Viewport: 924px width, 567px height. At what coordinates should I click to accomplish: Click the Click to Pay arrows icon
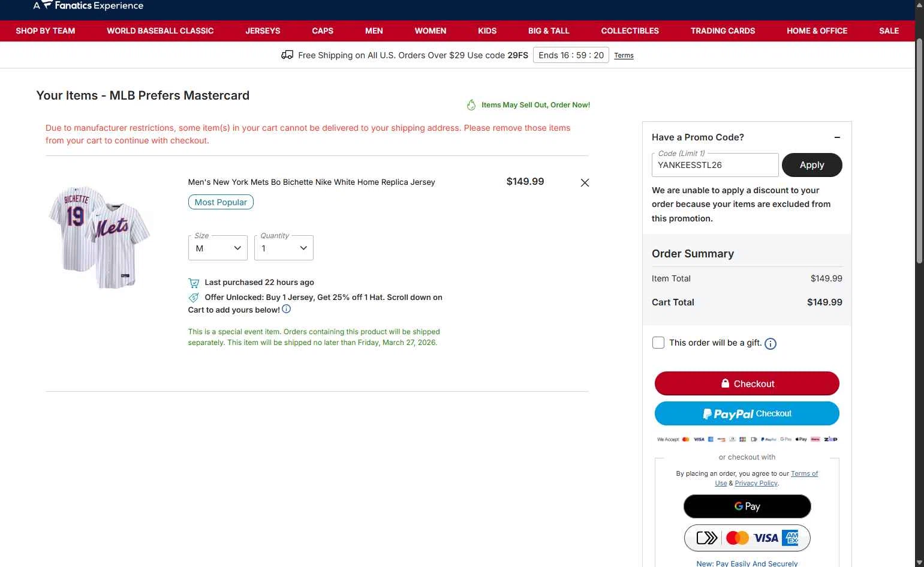pyautogui.click(x=707, y=538)
